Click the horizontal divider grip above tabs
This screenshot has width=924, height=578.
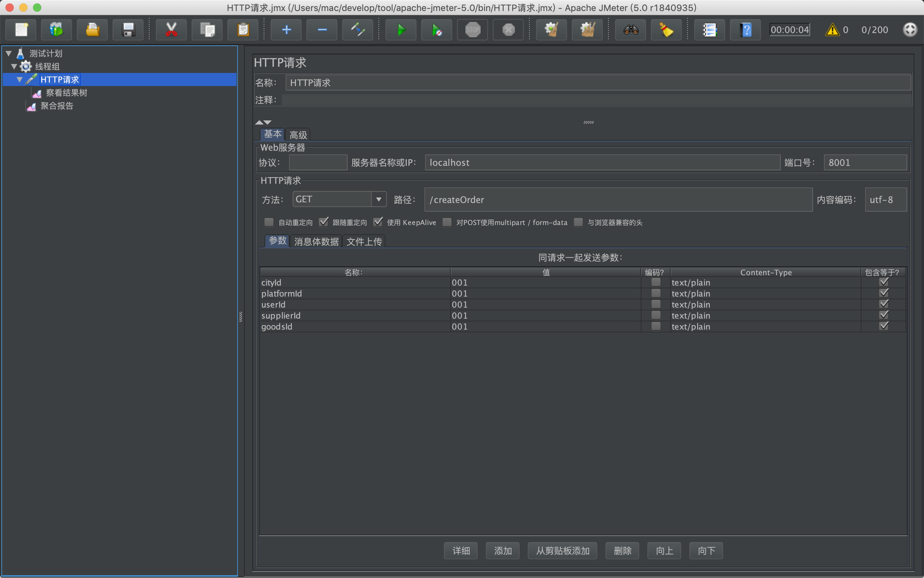(588, 122)
